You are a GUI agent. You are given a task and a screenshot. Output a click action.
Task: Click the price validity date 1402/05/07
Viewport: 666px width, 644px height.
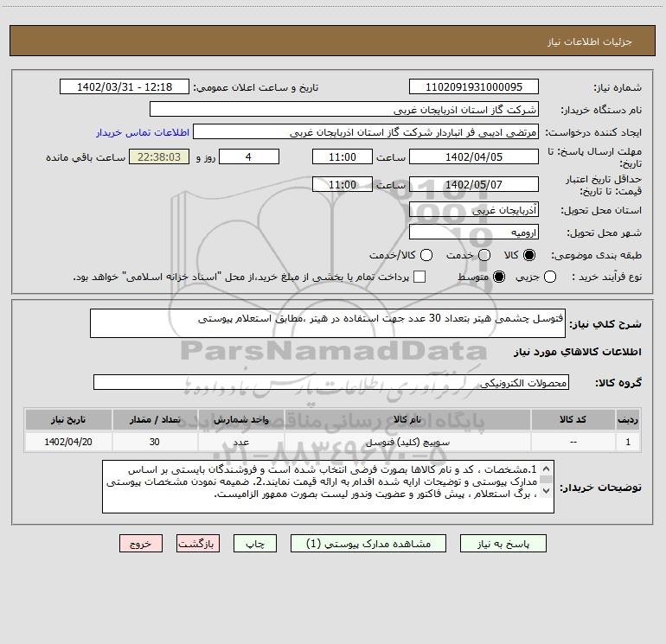(x=474, y=184)
